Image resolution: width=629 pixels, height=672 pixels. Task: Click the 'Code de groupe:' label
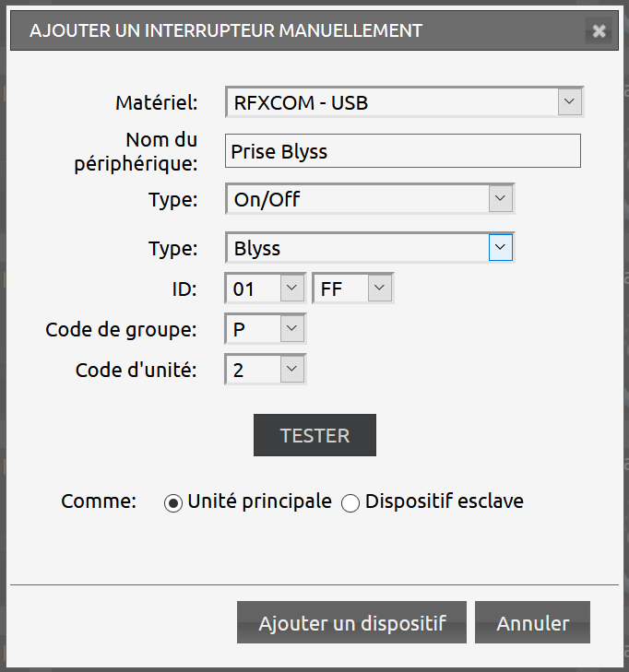pyautogui.click(x=121, y=329)
